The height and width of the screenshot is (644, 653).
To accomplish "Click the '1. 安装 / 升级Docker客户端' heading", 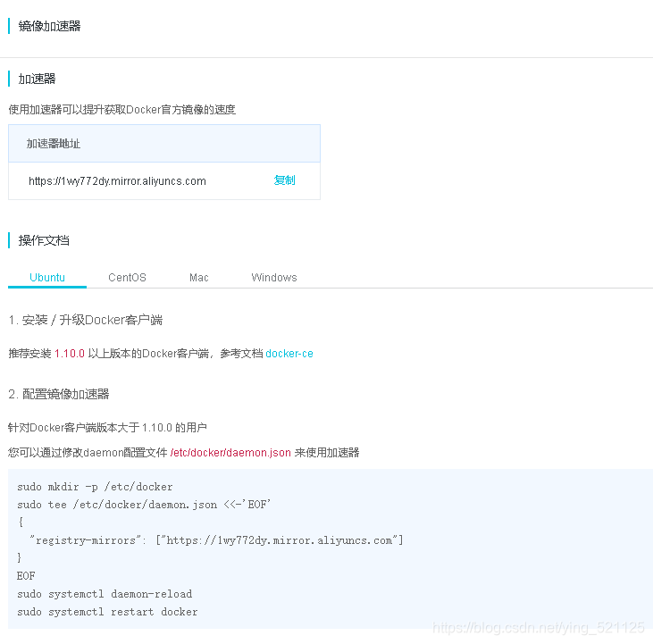I will 86,320.
